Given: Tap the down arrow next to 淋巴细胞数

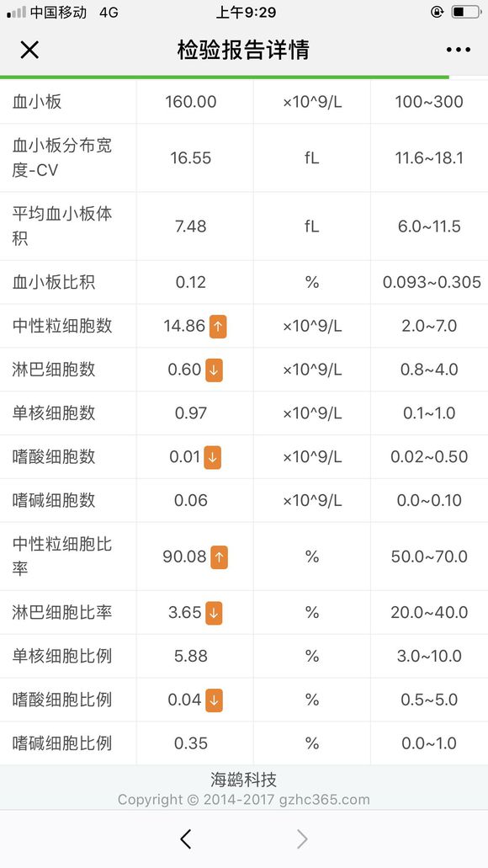Looking at the screenshot, I should 213,369.
